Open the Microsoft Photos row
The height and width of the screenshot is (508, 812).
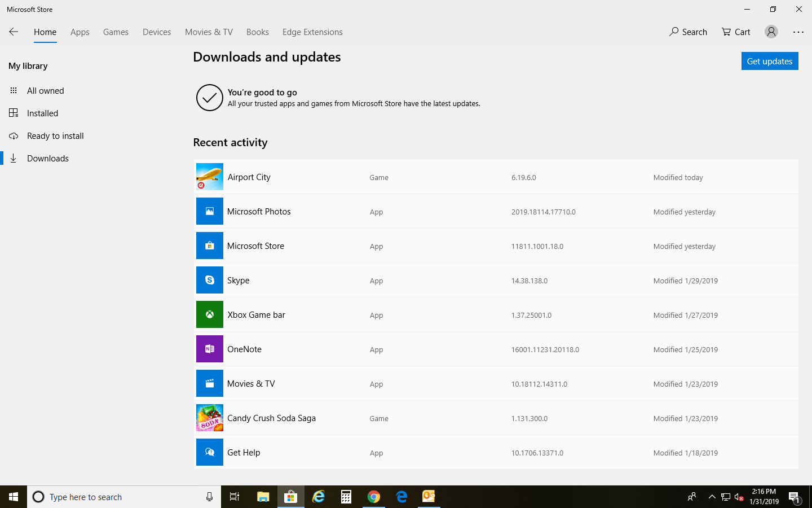496,212
